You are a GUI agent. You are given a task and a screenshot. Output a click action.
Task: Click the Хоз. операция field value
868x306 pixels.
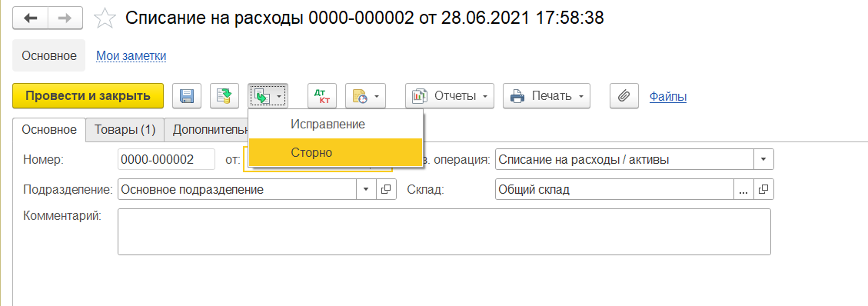[x=624, y=160]
